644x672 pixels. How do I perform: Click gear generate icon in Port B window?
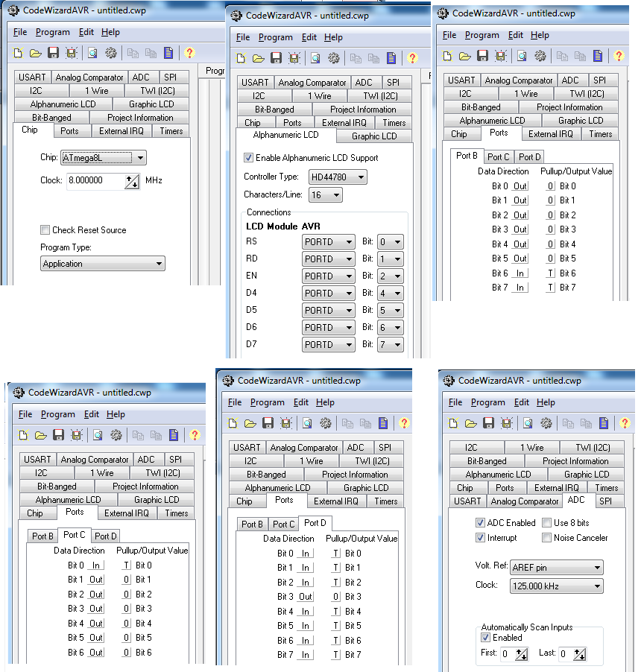coord(540,56)
